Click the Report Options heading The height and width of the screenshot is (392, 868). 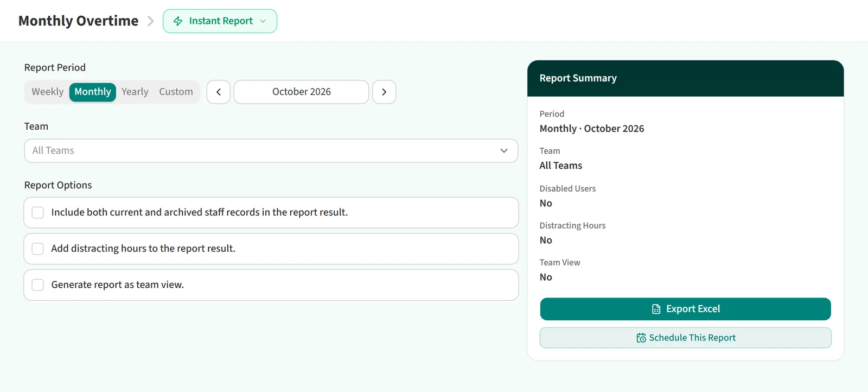(x=58, y=185)
